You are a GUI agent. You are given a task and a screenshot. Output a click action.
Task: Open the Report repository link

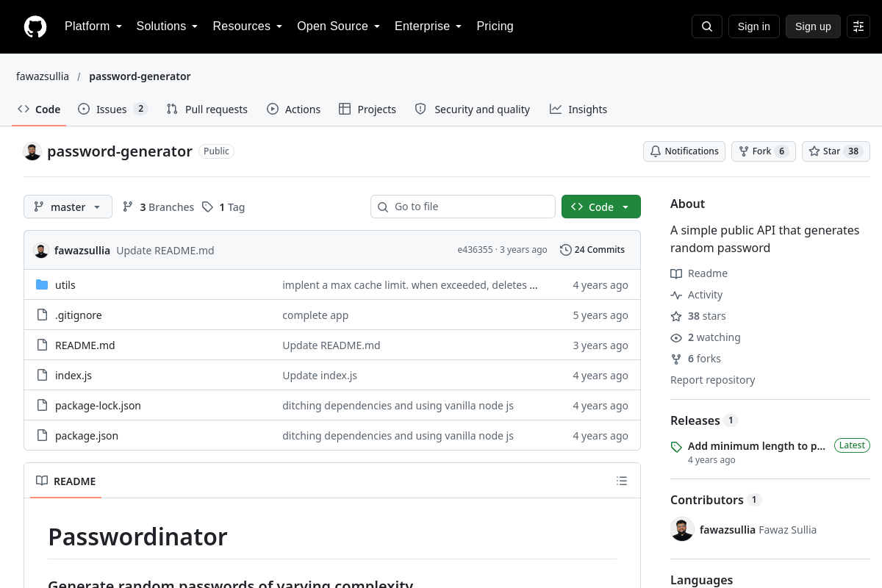pos(713,380)
